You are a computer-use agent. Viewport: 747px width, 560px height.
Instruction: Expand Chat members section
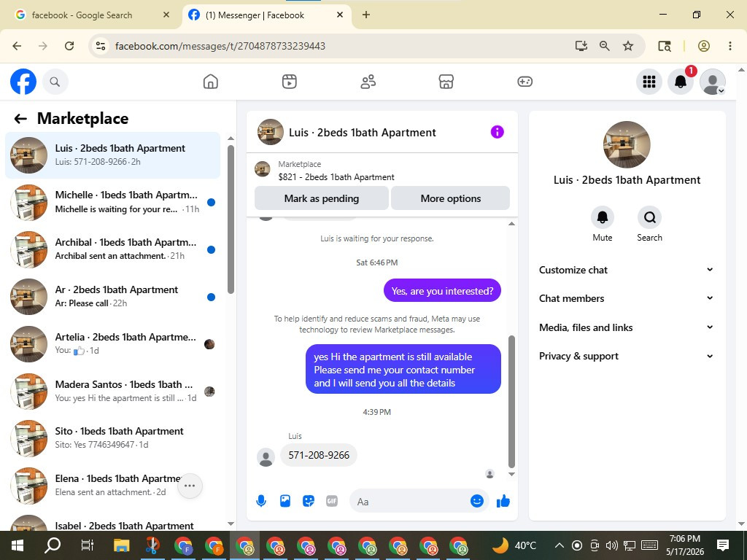[627, 298]
